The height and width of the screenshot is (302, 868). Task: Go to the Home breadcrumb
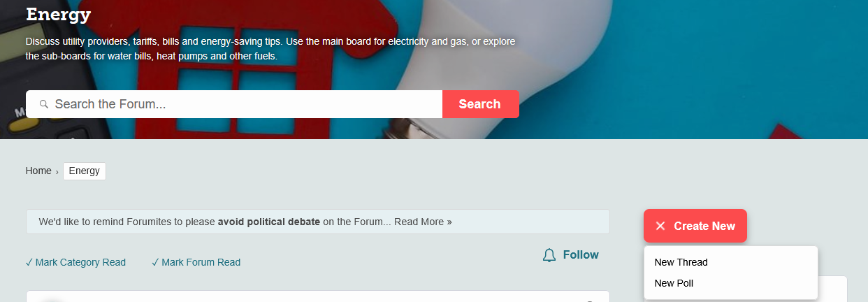[x=38, y=171]
